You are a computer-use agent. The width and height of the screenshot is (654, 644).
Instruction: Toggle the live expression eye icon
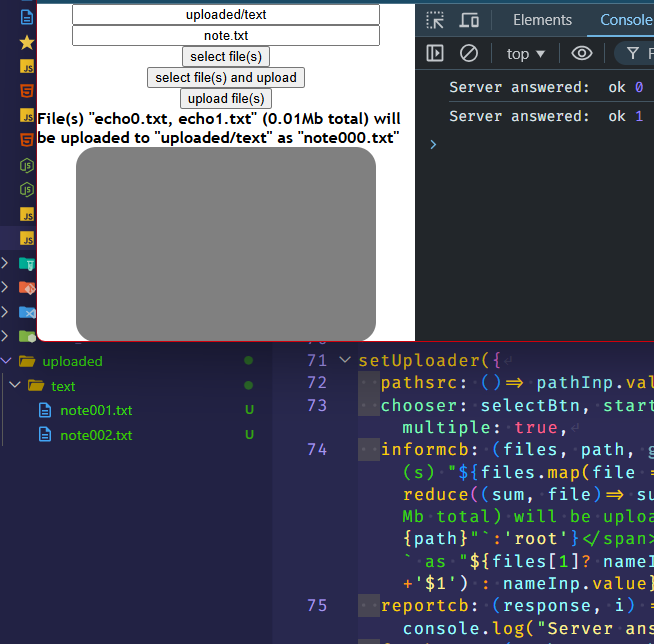(581, 53)
